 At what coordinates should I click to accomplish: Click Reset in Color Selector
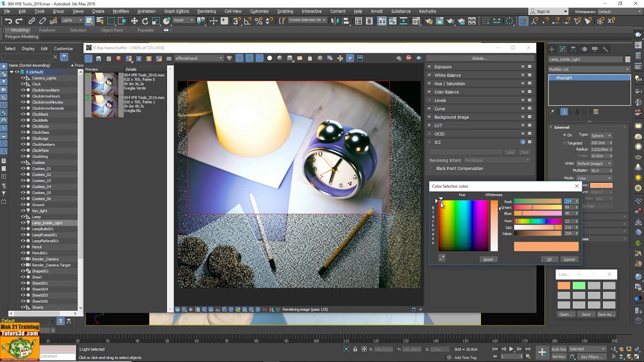(488, 259)
